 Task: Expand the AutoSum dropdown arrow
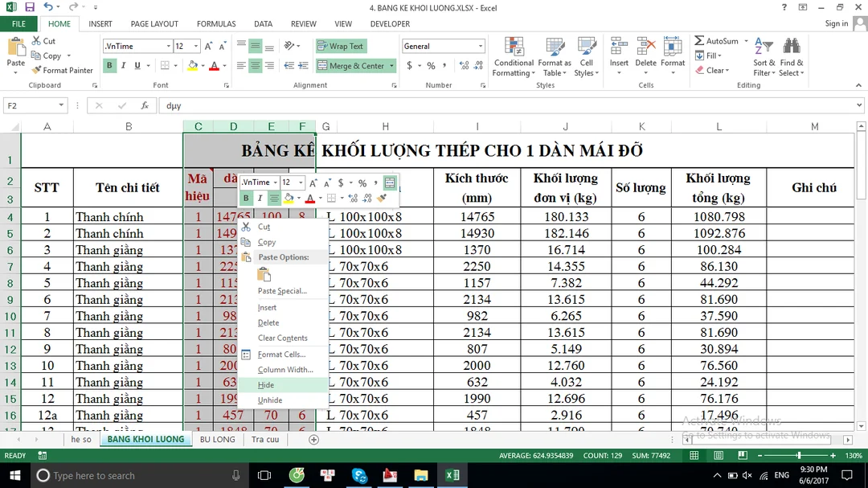(746, 41)
